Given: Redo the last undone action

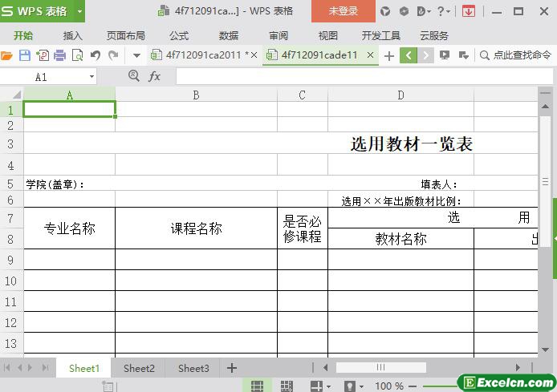Looking at the screenshot, I should pos(113,55).
